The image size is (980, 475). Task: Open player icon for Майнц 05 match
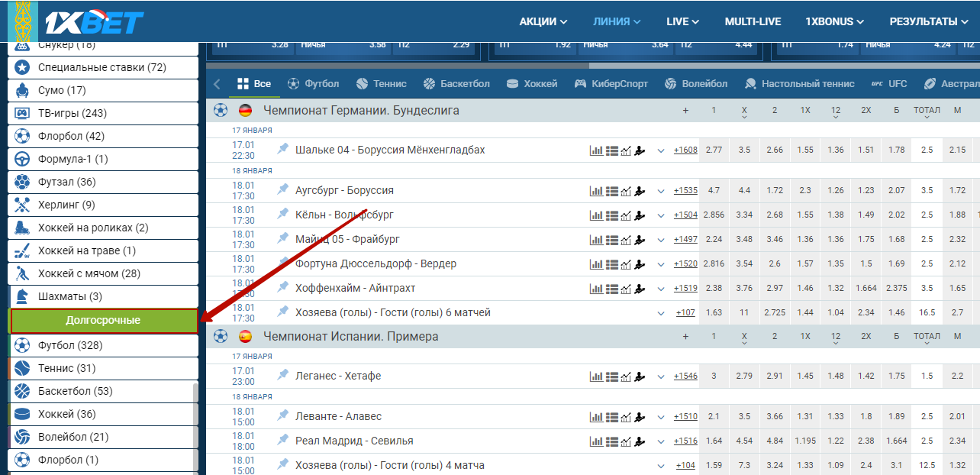pos(640,240)
